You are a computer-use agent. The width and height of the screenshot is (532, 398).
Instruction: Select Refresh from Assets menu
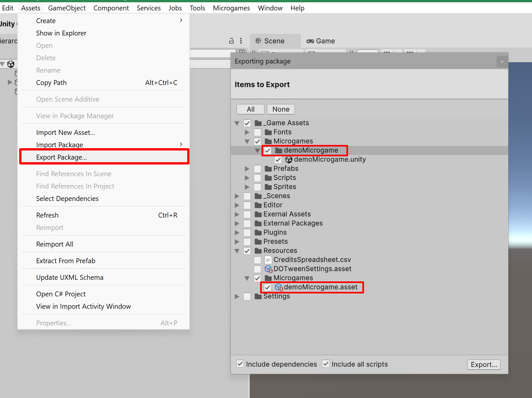[104, 215]
